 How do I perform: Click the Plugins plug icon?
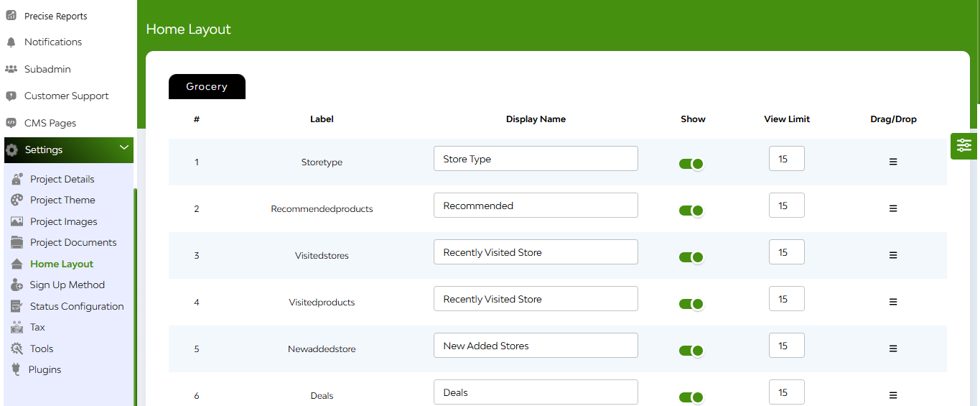coord(16,369)
